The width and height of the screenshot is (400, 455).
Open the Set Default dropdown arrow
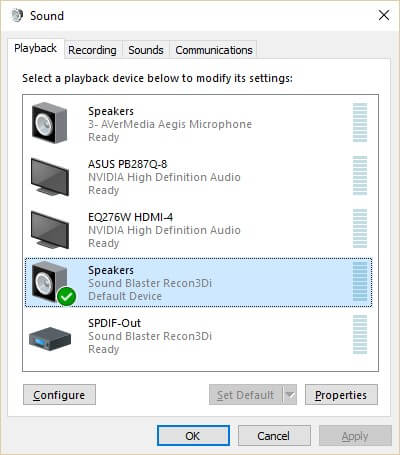[x=290, y=395]
